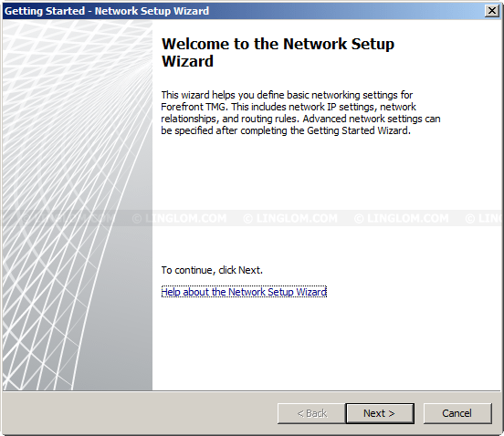Cancel the Network Setup Wizard
The width and height of the screenshot is (504, 436).
click(457, 413)
